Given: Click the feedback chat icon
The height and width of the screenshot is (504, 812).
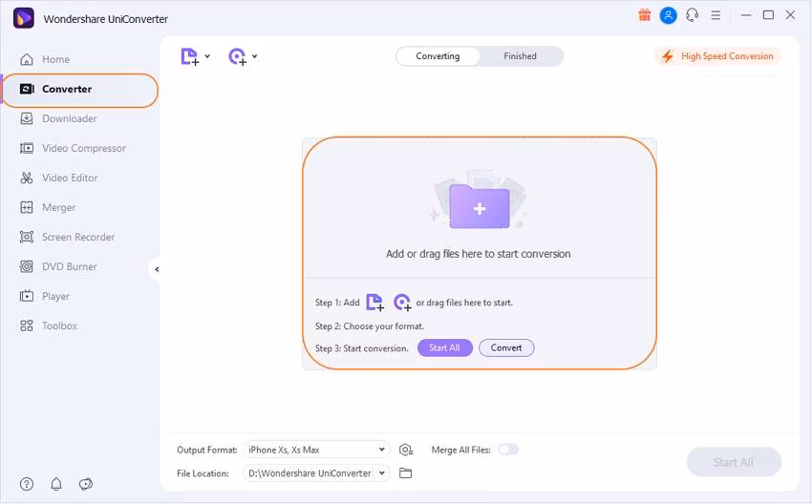Looking at the screenshot, I should (85, 484).
